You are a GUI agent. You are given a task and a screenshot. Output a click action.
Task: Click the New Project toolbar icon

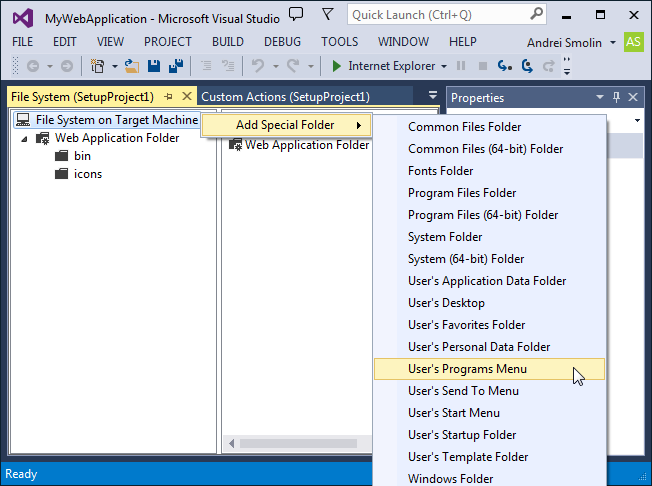point(97,66)
